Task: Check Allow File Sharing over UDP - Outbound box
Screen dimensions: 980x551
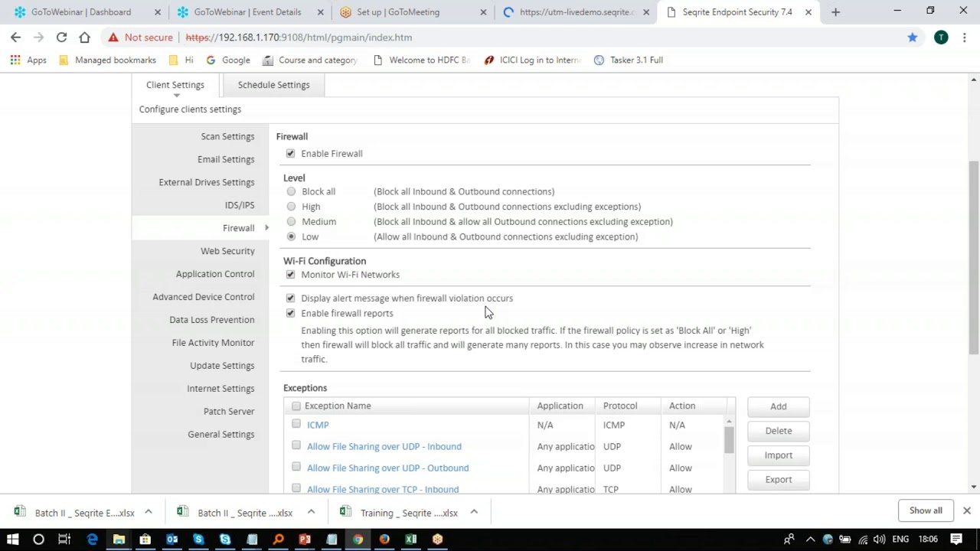Action: (296, 467)
